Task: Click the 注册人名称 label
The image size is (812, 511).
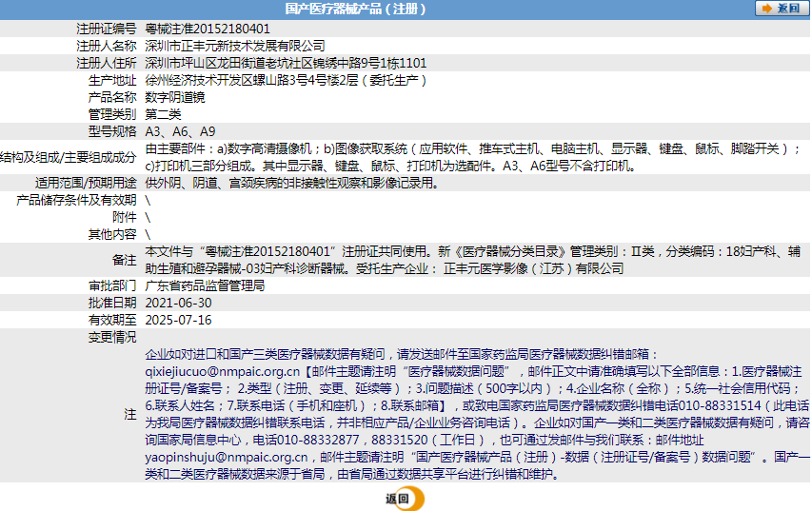Action: [x=107, y=46]
